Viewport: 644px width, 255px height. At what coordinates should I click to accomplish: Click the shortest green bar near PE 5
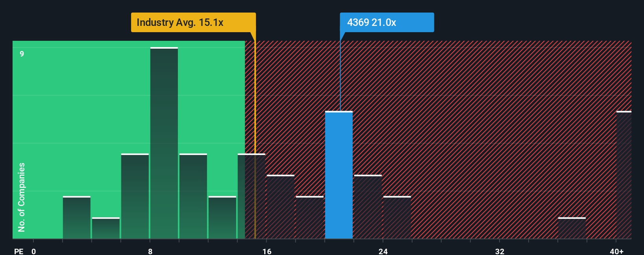[x=106, y=228]
